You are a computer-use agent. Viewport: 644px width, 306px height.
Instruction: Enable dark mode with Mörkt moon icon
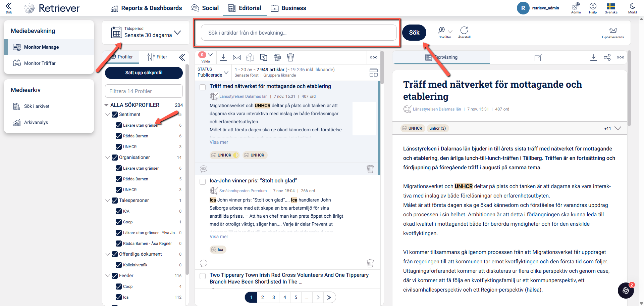[632, 8]
